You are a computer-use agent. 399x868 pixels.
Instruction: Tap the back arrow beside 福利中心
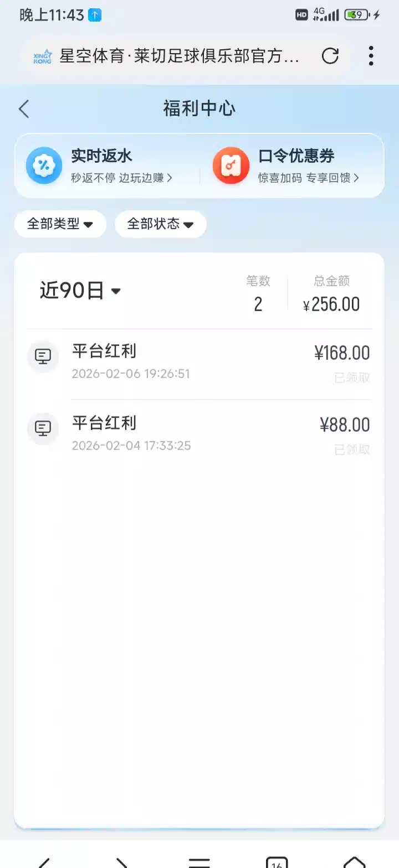[x=24, y=109]
